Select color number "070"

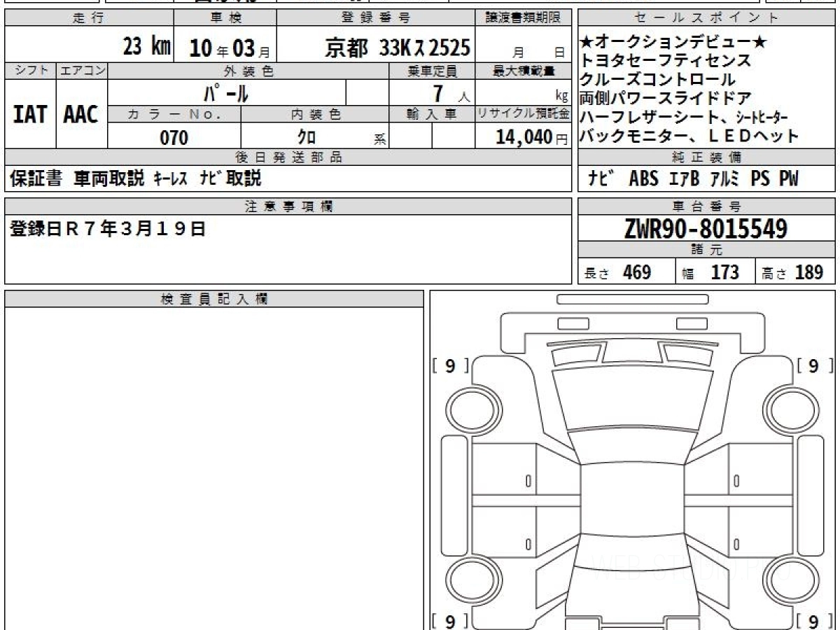174,137
